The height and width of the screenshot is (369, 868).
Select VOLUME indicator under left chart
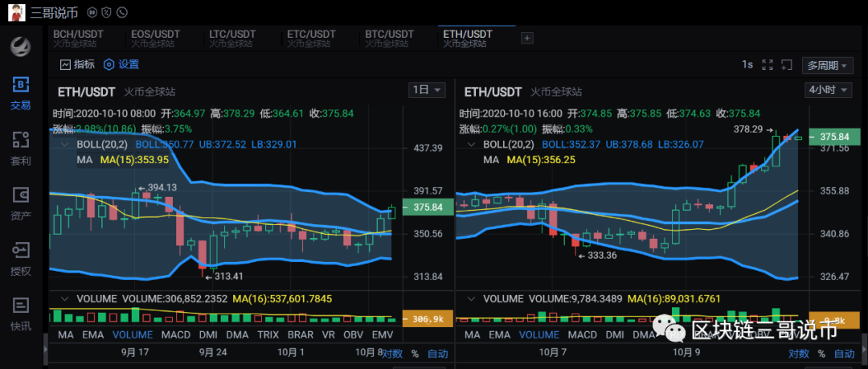coord(133,334)
